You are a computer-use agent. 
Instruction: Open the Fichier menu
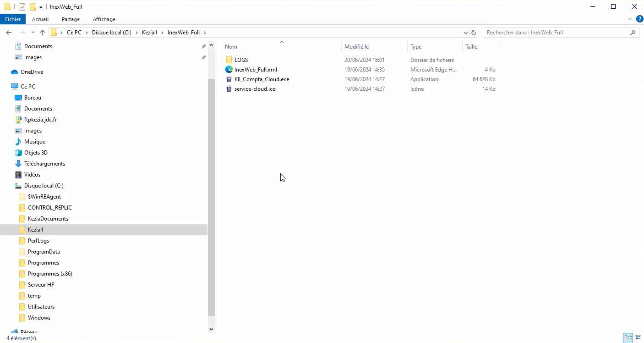click(13, 19)
